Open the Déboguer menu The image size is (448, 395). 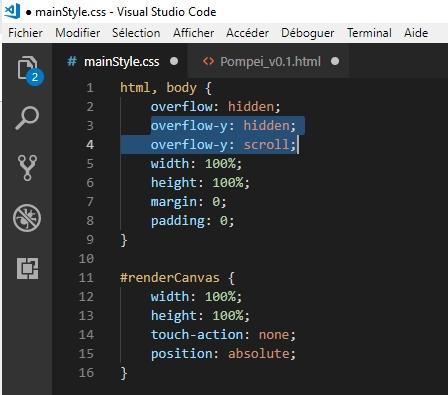pyautogui.click(x=308, y=33)
